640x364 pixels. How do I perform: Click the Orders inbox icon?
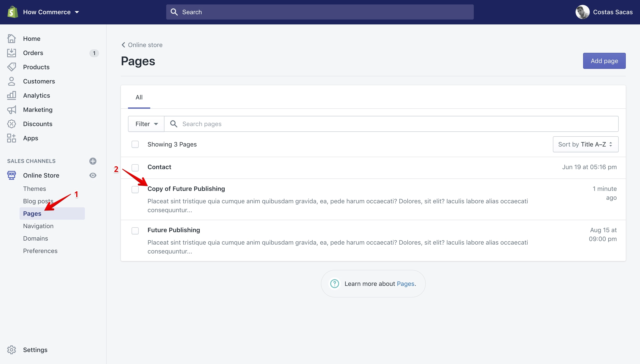click(x=12, y=53)
